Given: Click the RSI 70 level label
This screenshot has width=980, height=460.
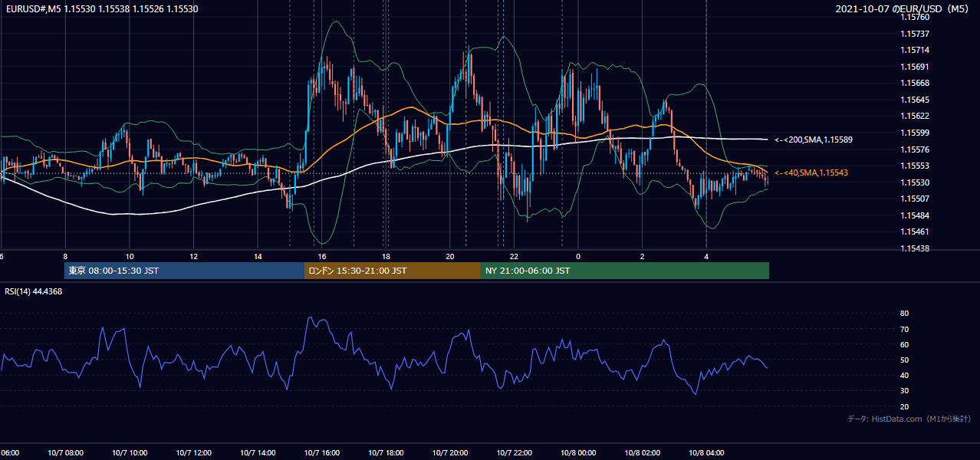Looking at the screenshot, I should tap(904, 330).
